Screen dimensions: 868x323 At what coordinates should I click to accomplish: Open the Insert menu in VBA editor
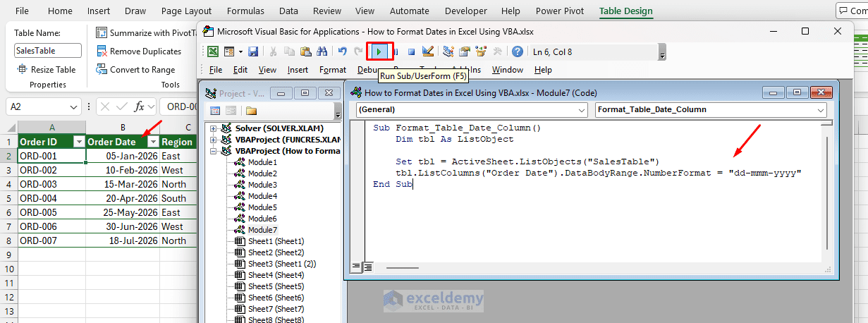pyautogui.click(x=298, y=70)
